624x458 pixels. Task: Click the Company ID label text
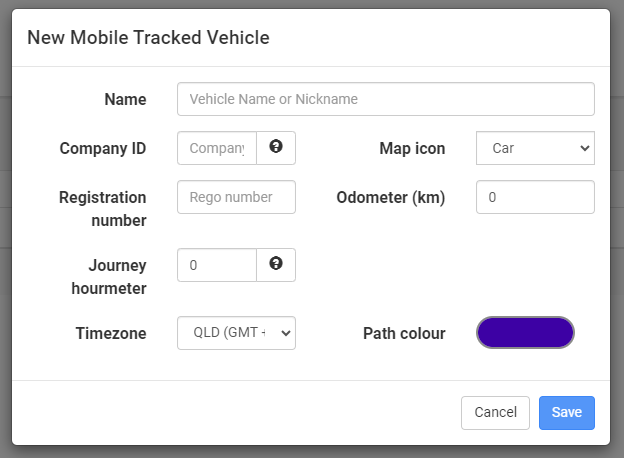[103, 148]
